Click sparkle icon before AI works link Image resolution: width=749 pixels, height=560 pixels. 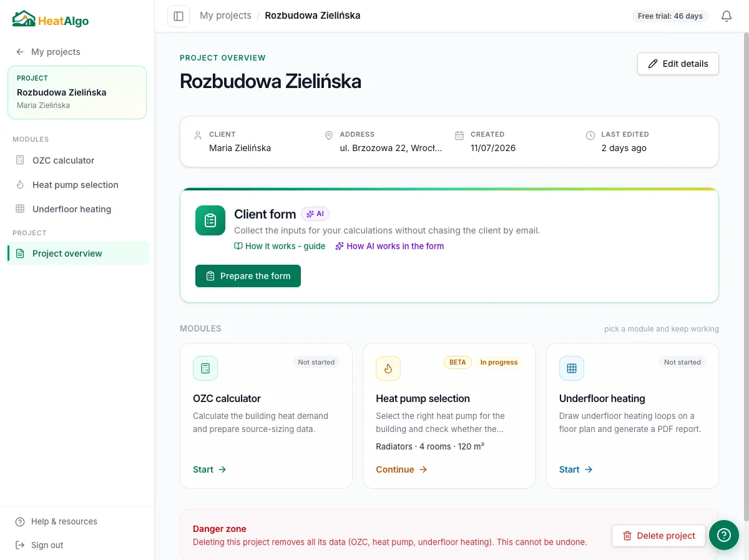[340, 246]
